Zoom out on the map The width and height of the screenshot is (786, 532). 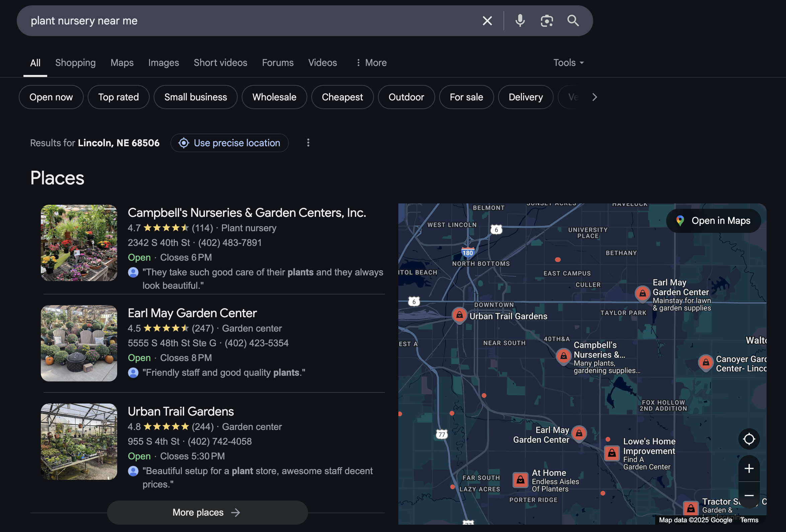click(x=749, y=496)
